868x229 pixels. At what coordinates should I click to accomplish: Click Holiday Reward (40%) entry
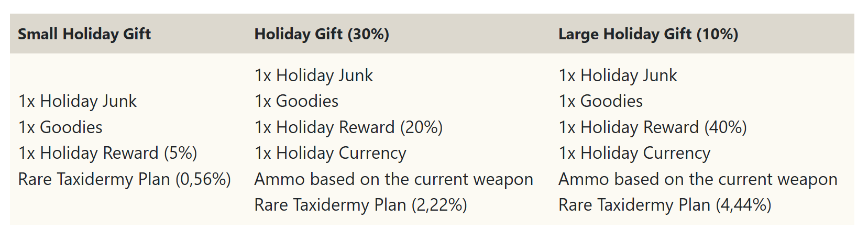coord(652,127)
